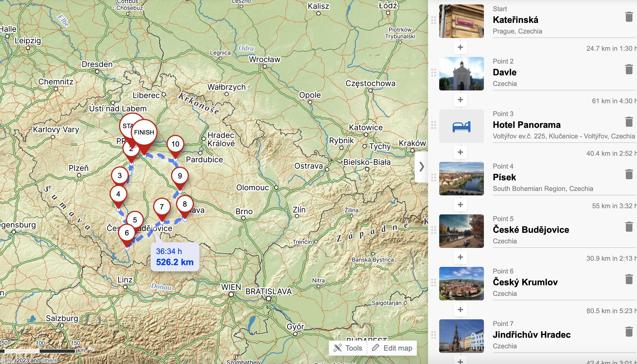Remove the Písek waypoint
The width and height of the screenshot is (637, 364).
629,174
